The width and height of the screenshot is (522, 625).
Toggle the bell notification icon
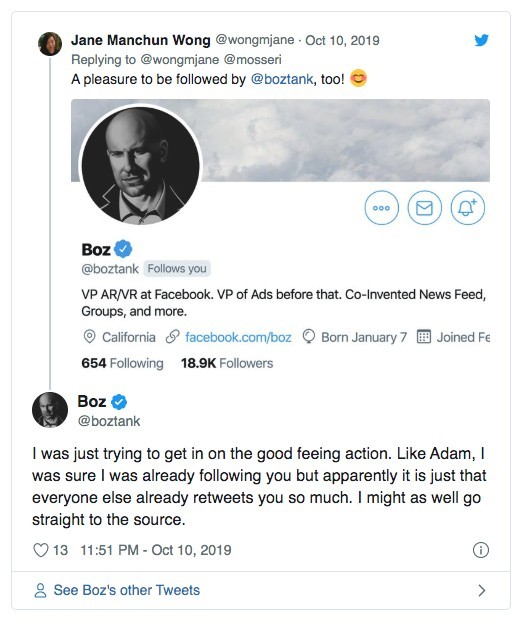coord(467,208)
